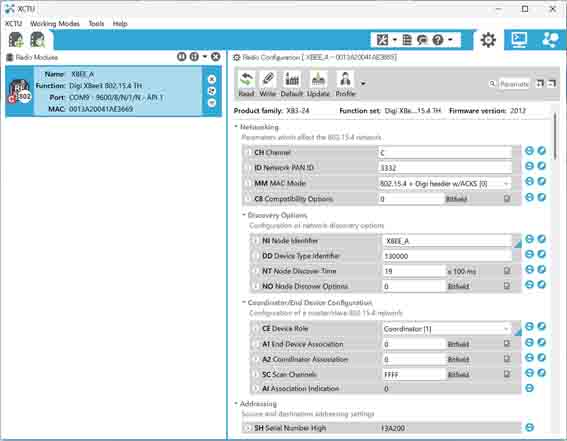
Task: Open the Tools toolbar dropdown arrow
Action: (394, 40)
